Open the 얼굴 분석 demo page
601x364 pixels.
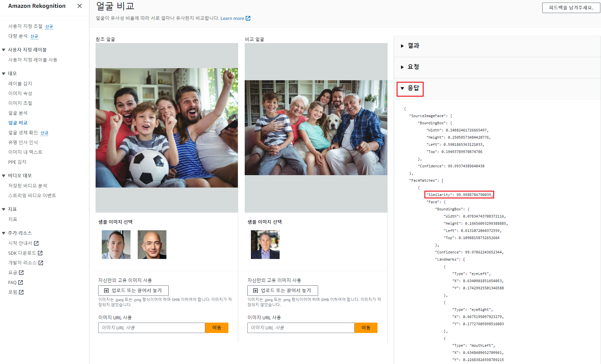tap(18, 113)
